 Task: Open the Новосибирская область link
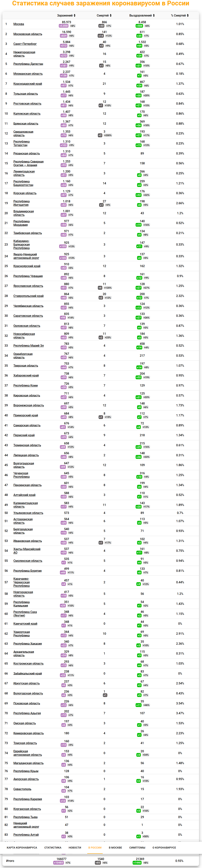click(24, 336)
